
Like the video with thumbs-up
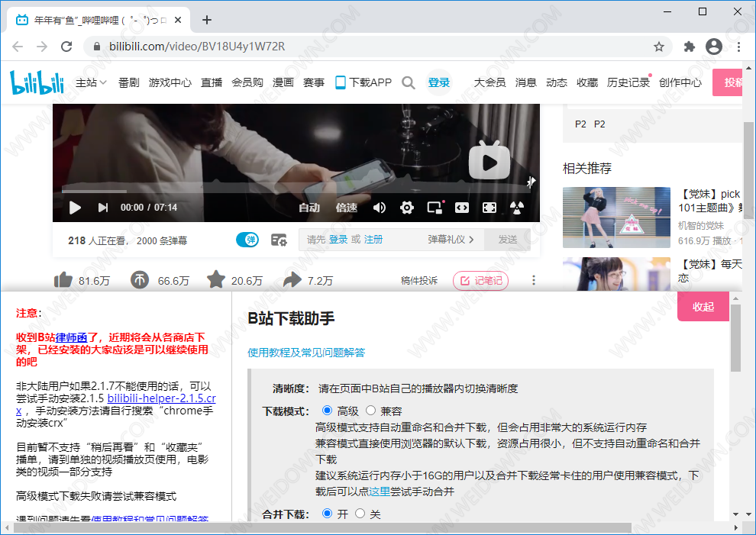coord(63,279)
